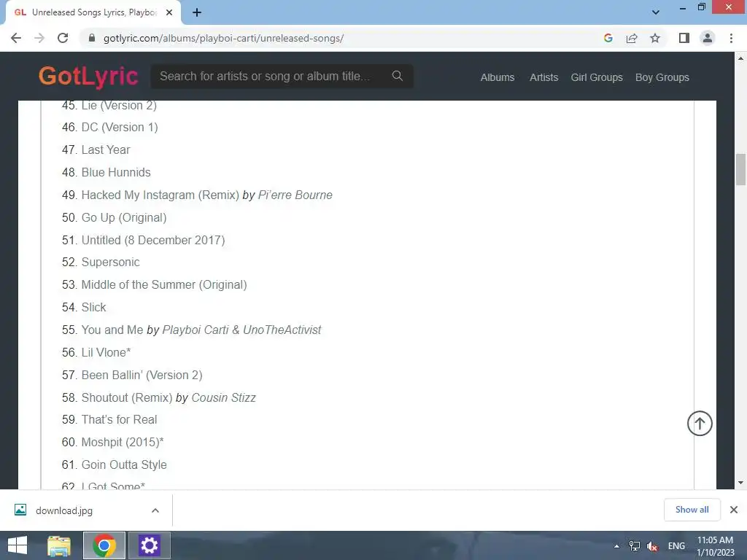Screen dimensions: 747x560
Task: Open the Boy Groups menu item
Action: click(x=662, y=77)
